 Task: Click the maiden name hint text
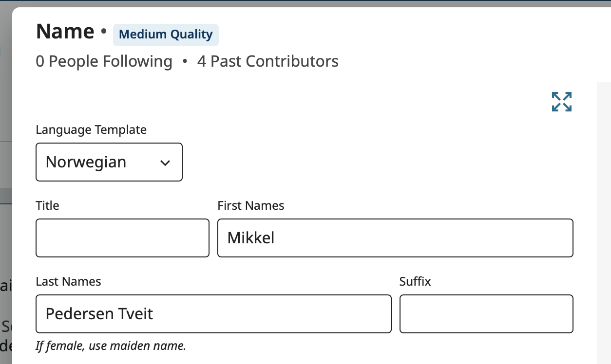point(111,346)
